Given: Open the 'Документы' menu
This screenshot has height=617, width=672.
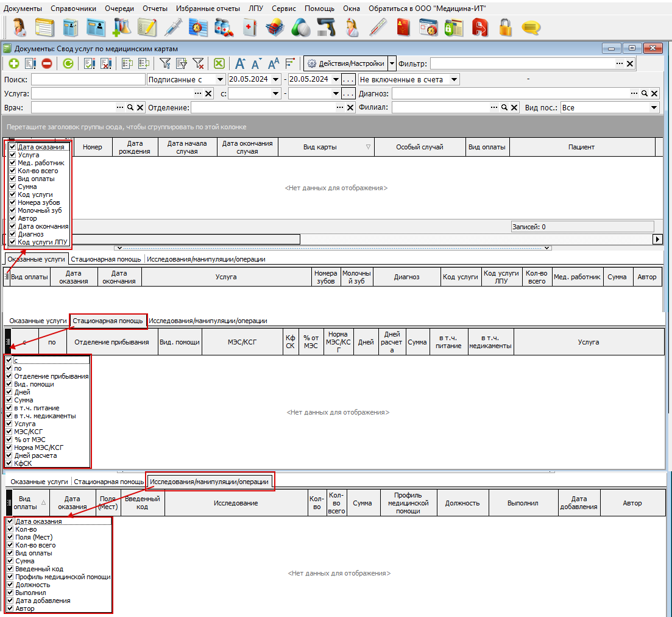Looking at the screenshot, I should [x=23, y=9].
